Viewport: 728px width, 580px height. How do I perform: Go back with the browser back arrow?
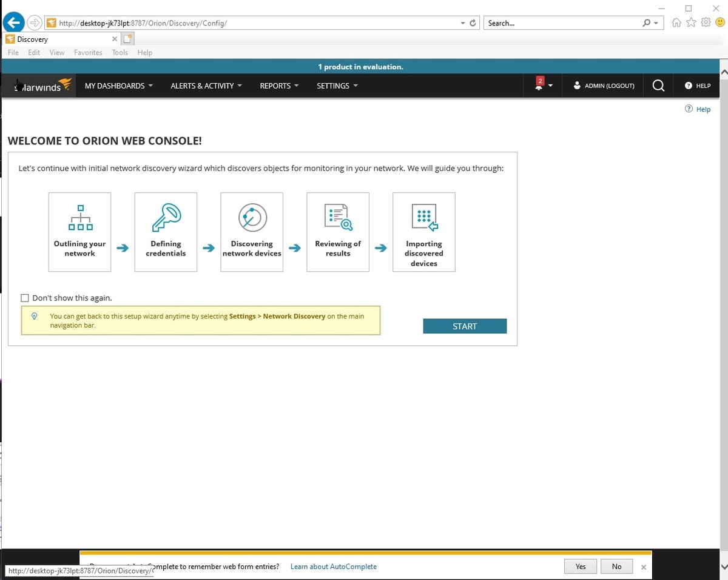(13, 23)
